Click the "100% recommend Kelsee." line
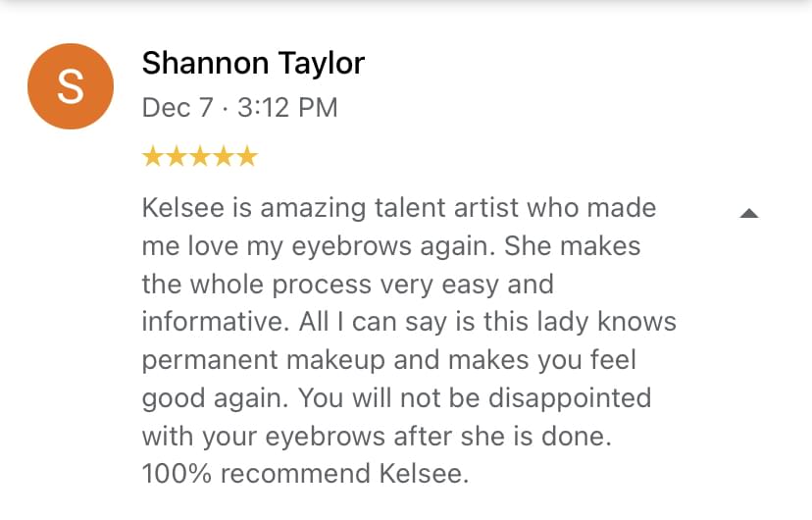Image resolution: width=812 pixels, height=520 pixels. (306, 473)
